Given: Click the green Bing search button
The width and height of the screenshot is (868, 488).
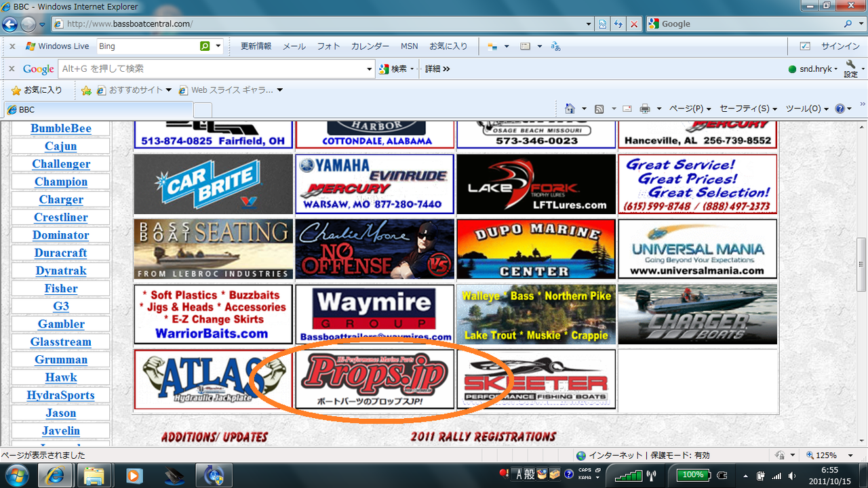Looking at the screenshot, I should click(205, 46).
